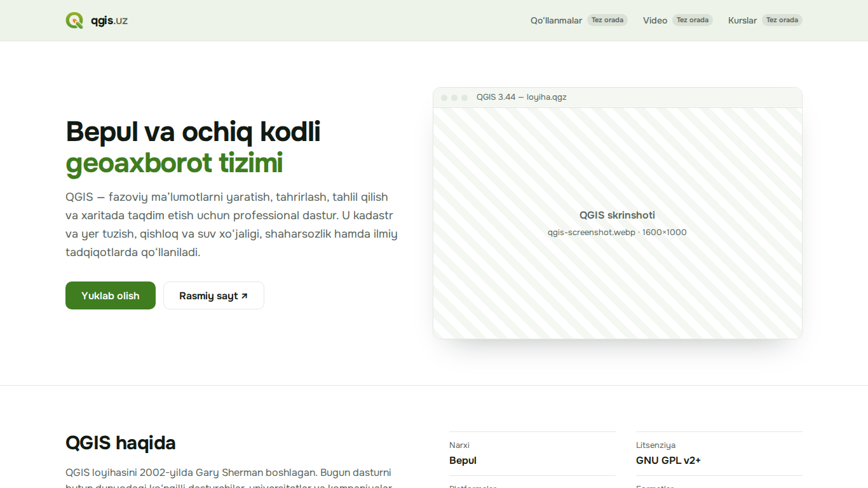Open the Video menu item
The height and width of the screenshot is (488, 868).
655,20
